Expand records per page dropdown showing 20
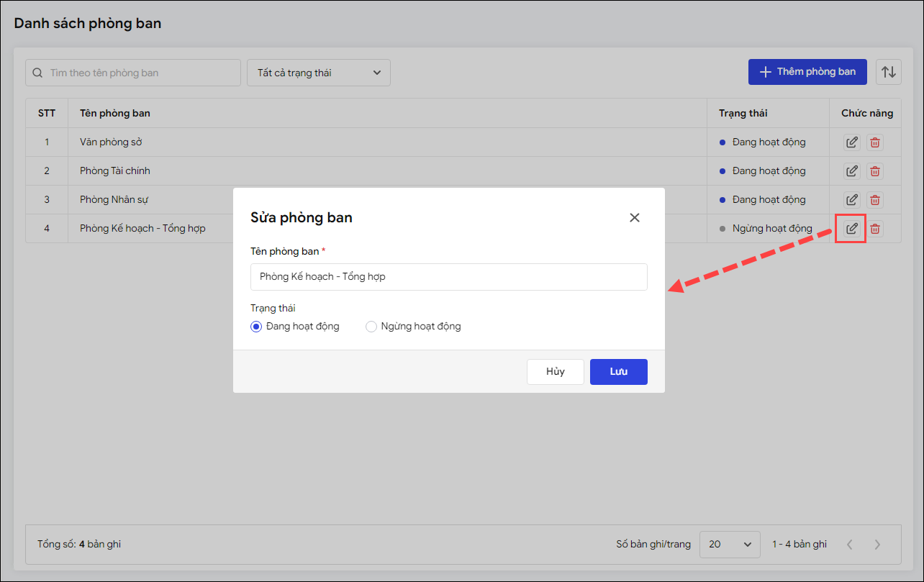The image size is (924, 582). pos(729,545)
